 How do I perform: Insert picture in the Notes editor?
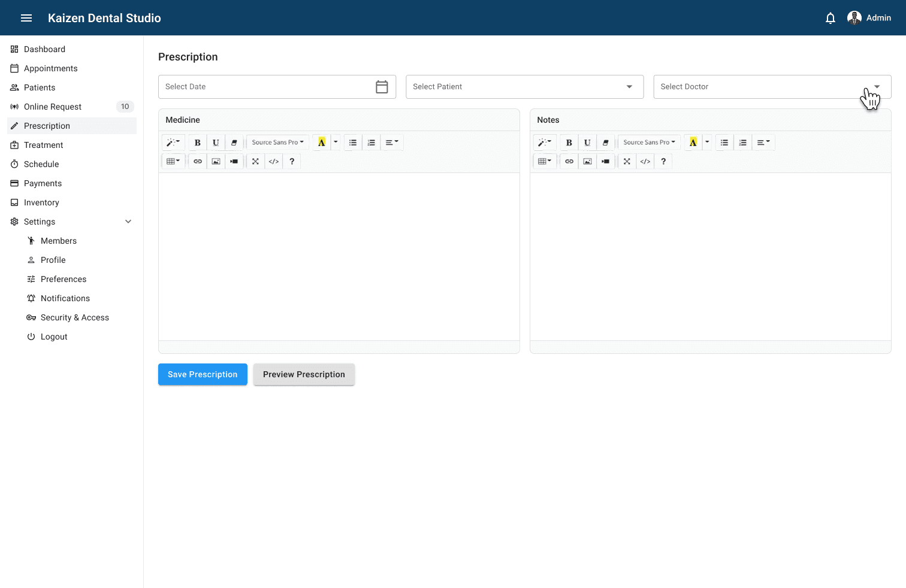pos(587,161)
